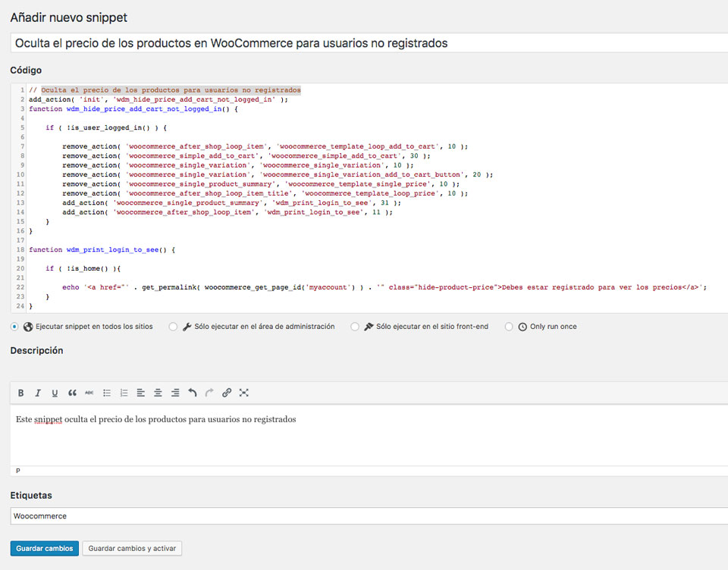The image size is (728, 570).
Task: Click line number 24 in gutter
Action: click(x=20, y=306)
